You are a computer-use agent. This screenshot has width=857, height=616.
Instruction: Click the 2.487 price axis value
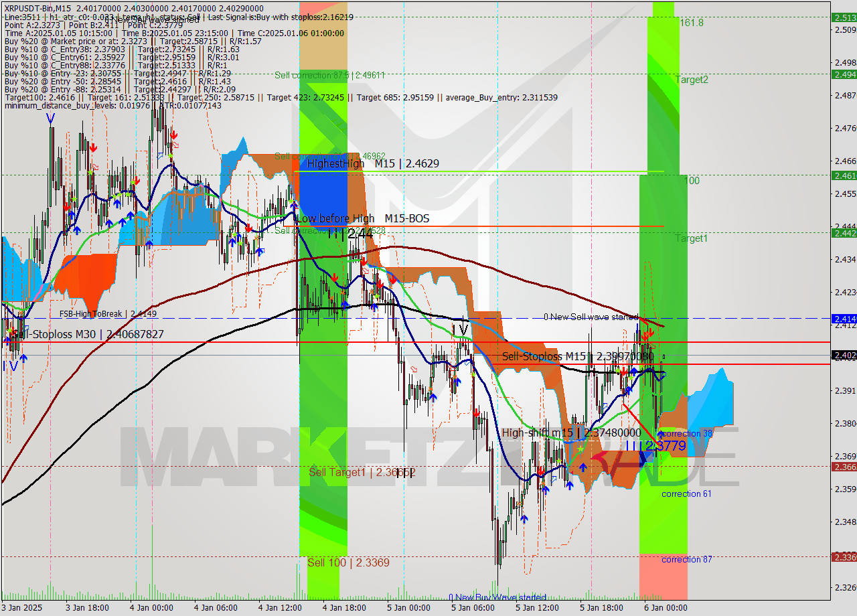845,95
